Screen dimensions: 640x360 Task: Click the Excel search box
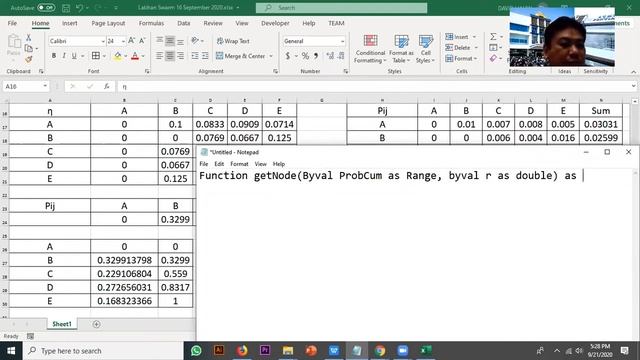[341, 8]
